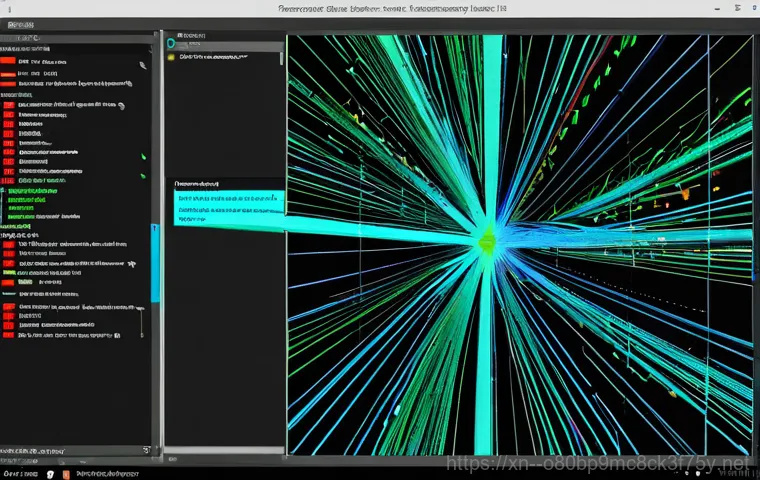The image size is (760, 480).
Task: Click the cyan highlighted text box in the middle panel
Action: [x=228, y=205]
